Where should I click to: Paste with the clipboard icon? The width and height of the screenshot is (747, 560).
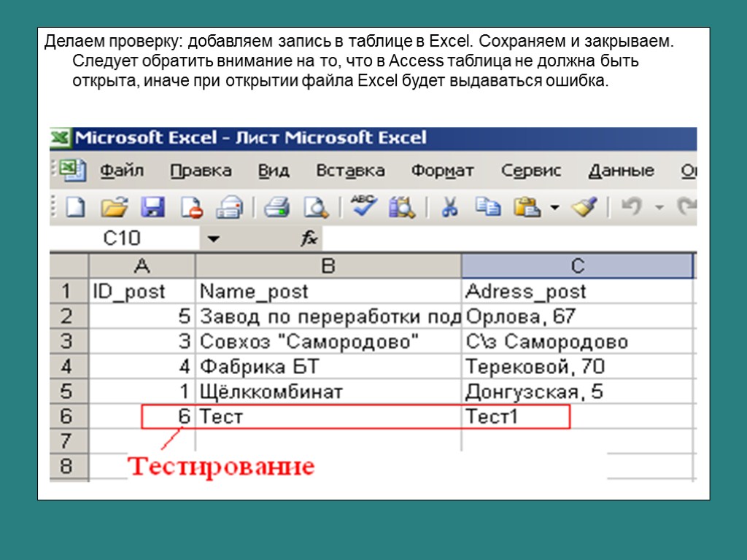click(x=527, y=207)
